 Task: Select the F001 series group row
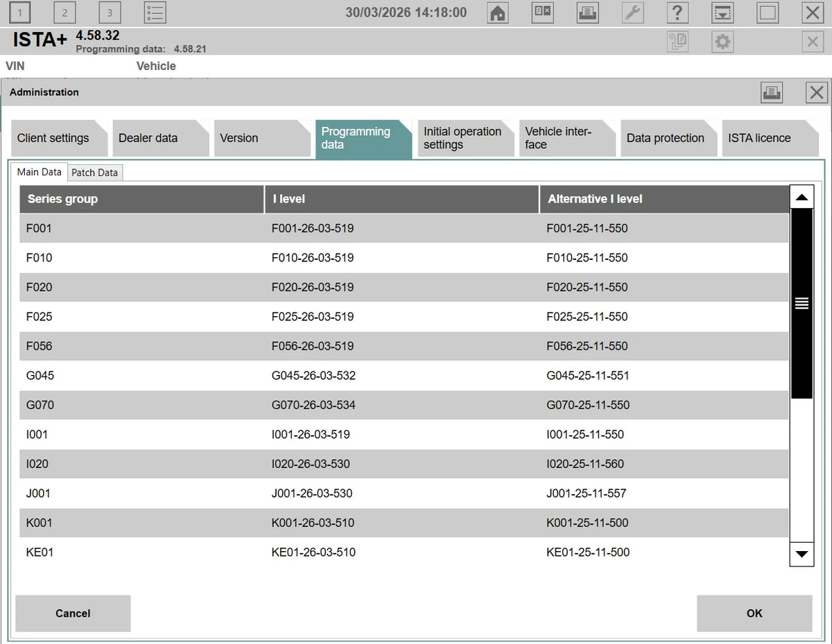tap(404, 228)
